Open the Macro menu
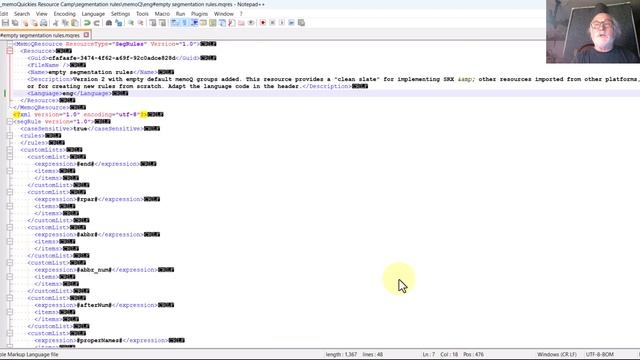Viewport: 640px width, 360px height. [162, 14]
